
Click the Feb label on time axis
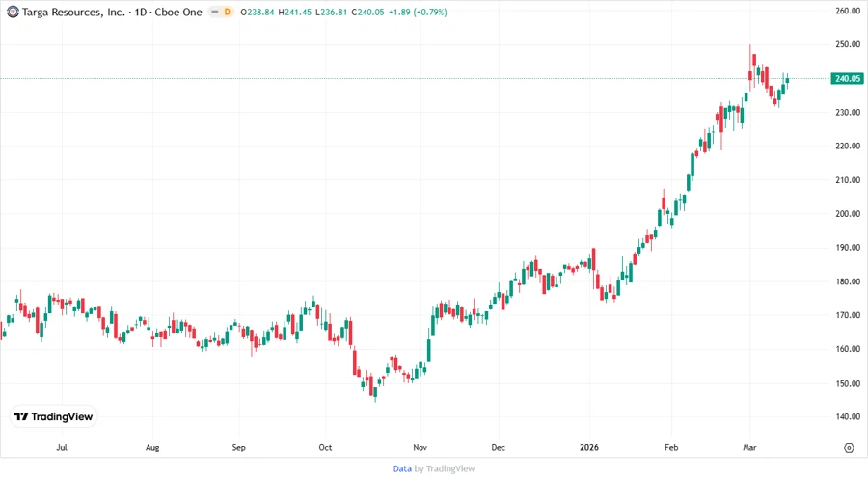[671, 447]
